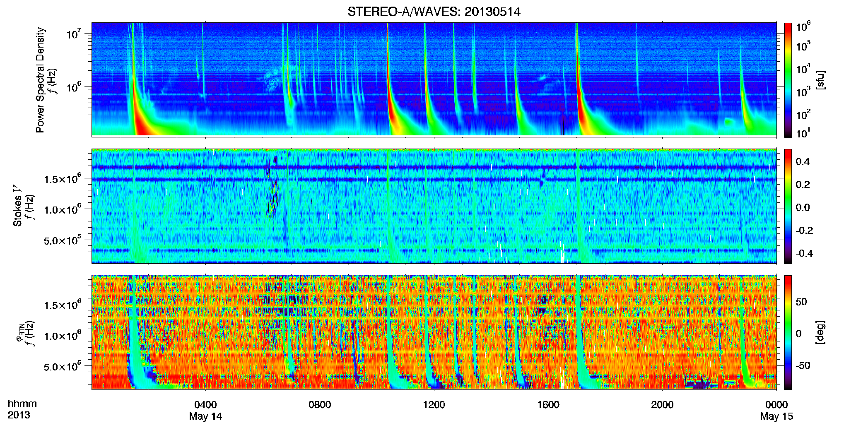Viewport: 868px width, 447px height.
Task: Click the 50 value on degrees color bar
Action: pos(801,302)
